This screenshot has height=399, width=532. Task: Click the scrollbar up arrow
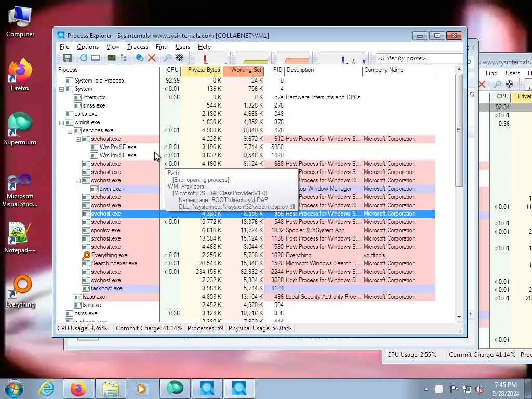[x=459, y=70]
